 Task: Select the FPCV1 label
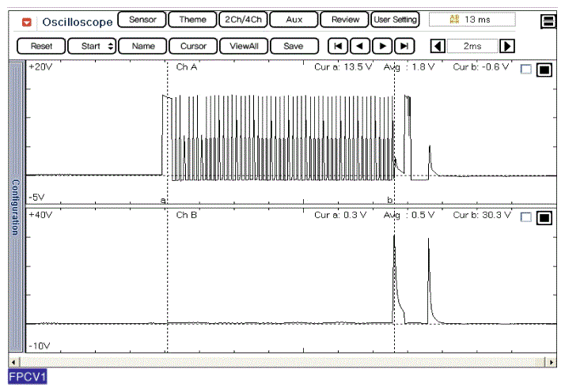pyautogui.click(x=28, y=377)
